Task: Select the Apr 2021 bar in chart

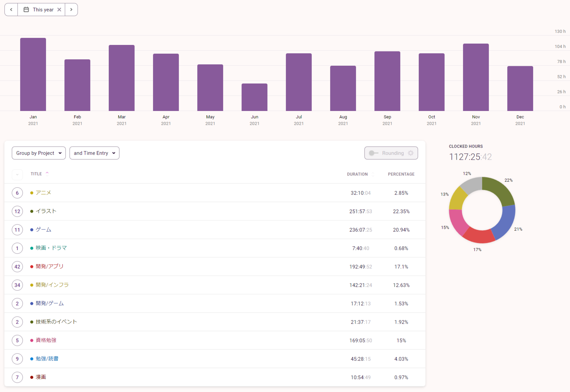Action: coord(166,82)
